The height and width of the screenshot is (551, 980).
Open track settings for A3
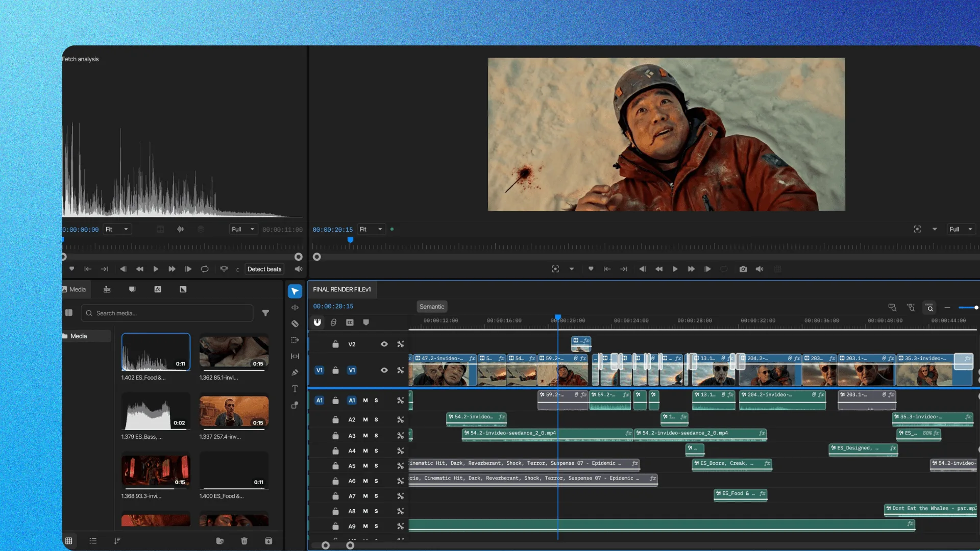pos(401,436)
